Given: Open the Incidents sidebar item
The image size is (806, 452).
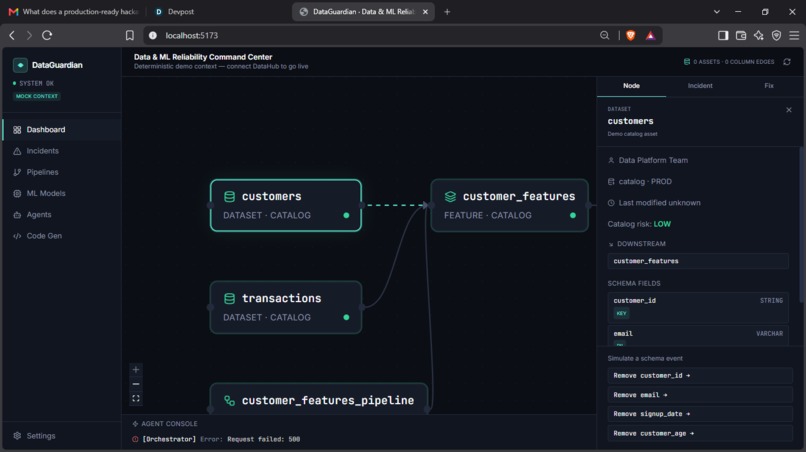Looking at the screenshot, I should click(x=62, y=151).
